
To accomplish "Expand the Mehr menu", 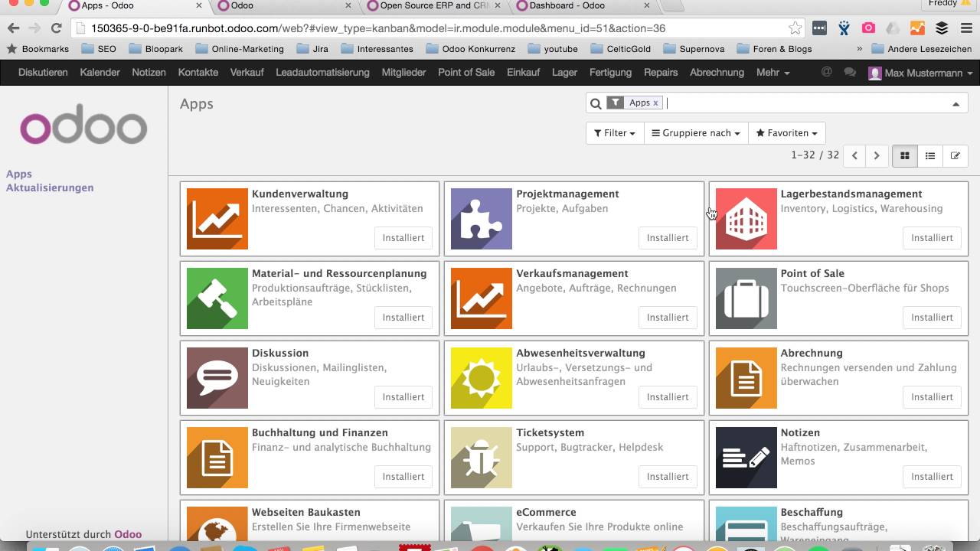I will point(773,72).
